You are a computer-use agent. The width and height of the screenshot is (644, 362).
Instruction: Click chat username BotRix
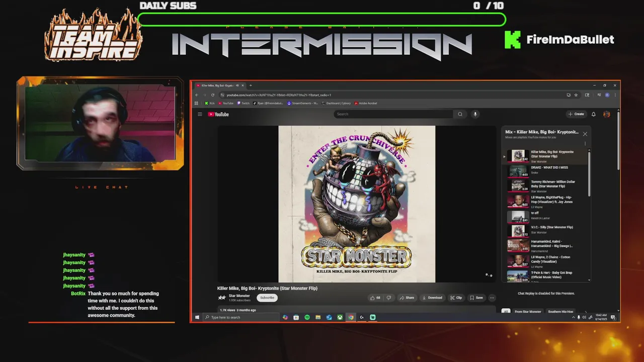[78, 294]
